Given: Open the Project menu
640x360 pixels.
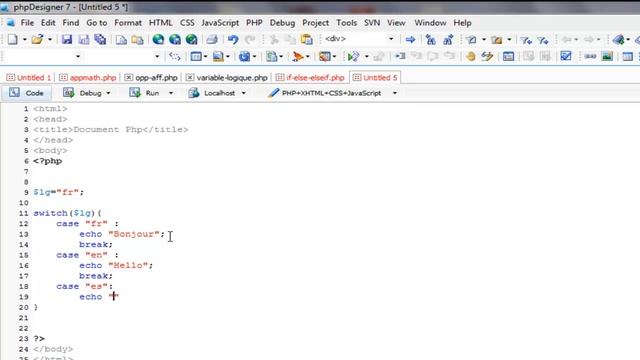Looking at the screenshot, I should [315, 23].
